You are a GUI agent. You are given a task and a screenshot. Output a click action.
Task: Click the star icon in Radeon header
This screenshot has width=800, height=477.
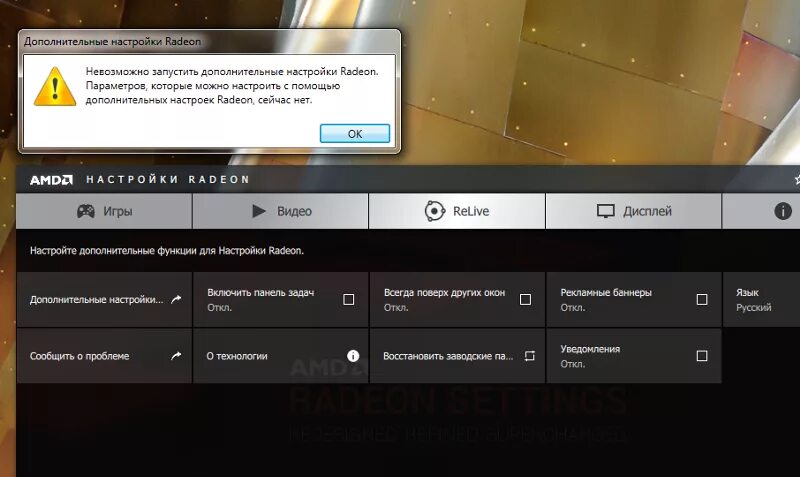pyautogui.click(x=797, y=180)
